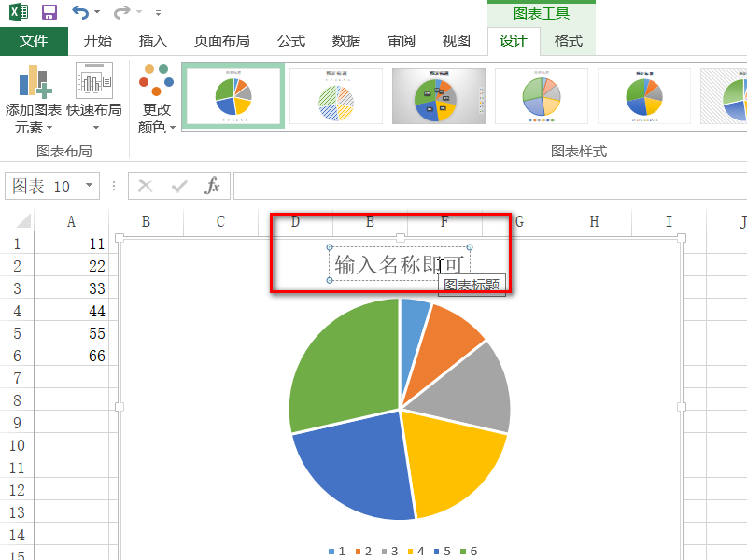Switch to the 插入 ribbon tab
Image resolution: width=747 pixels, height=560 pixels.
tap(153, 41)
